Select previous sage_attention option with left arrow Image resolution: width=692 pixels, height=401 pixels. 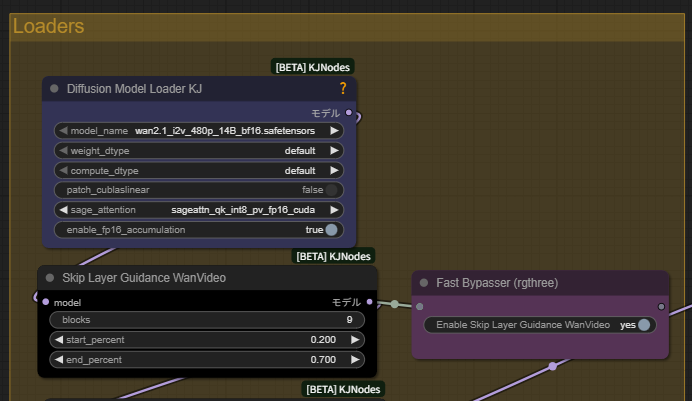pyautogui.click(x=63, y=210)
